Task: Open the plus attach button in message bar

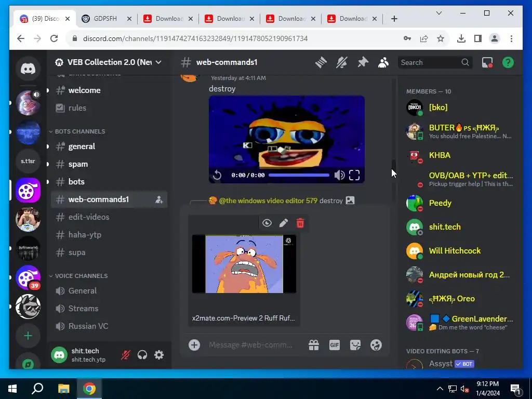Action: [194, 345]
